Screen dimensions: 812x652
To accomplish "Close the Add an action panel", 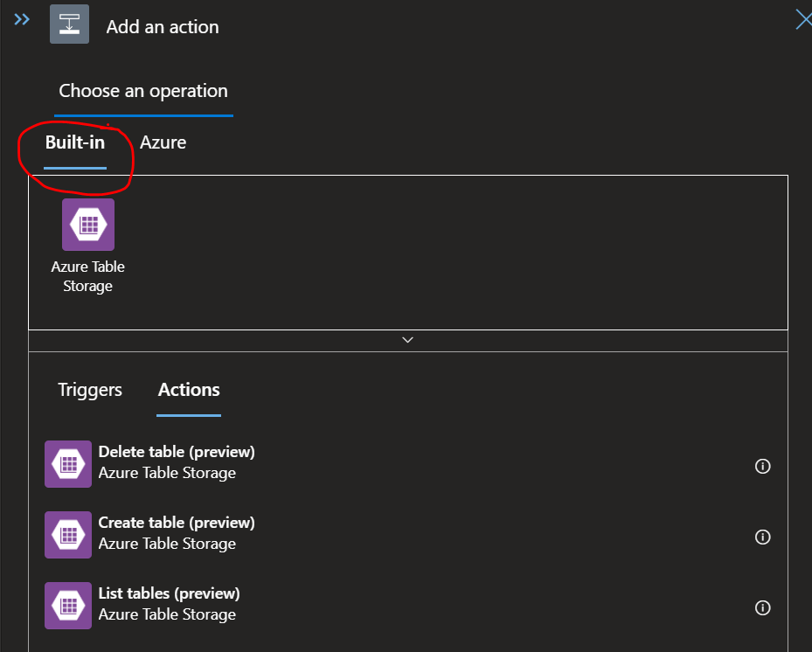I will point(803,18).
